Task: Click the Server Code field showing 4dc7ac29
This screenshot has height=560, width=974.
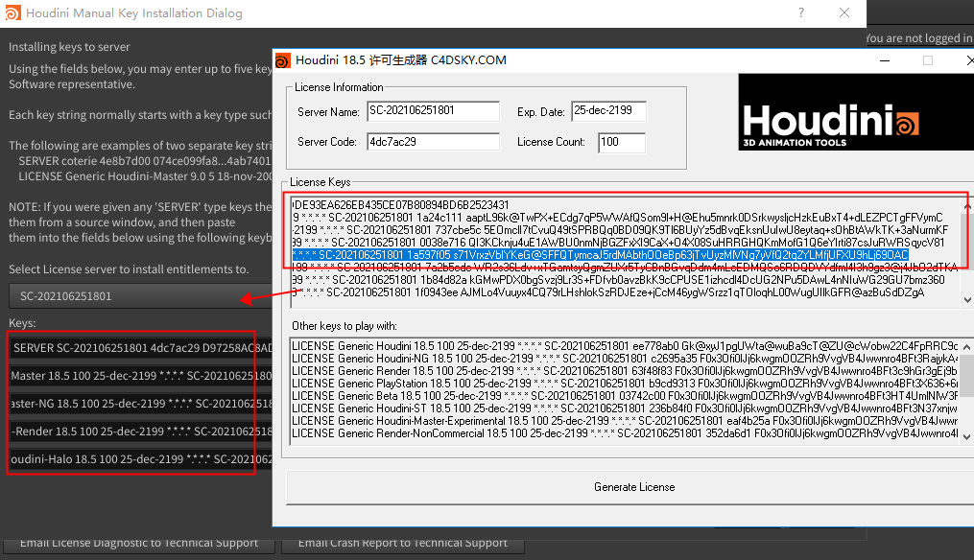Action: click(433, 142)
